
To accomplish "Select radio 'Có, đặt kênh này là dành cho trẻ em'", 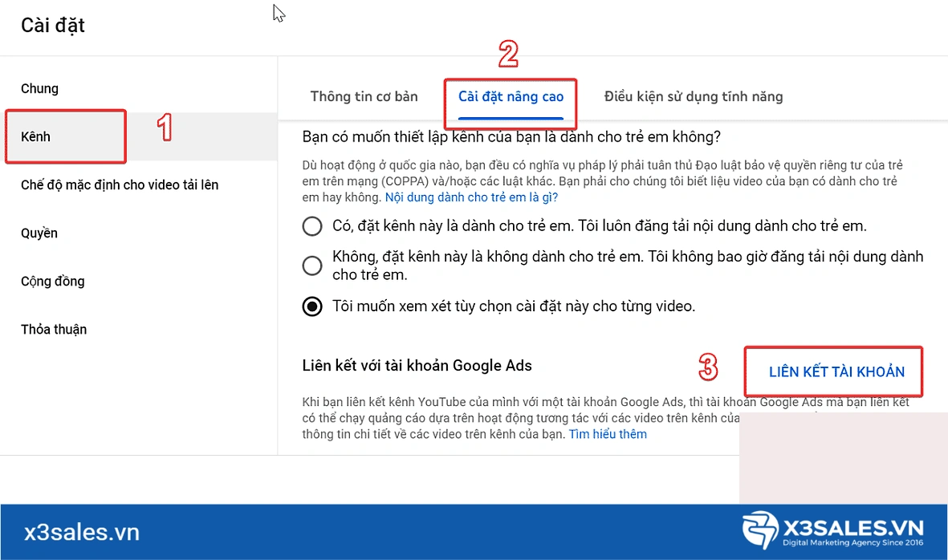I will [x=312, y=226].
